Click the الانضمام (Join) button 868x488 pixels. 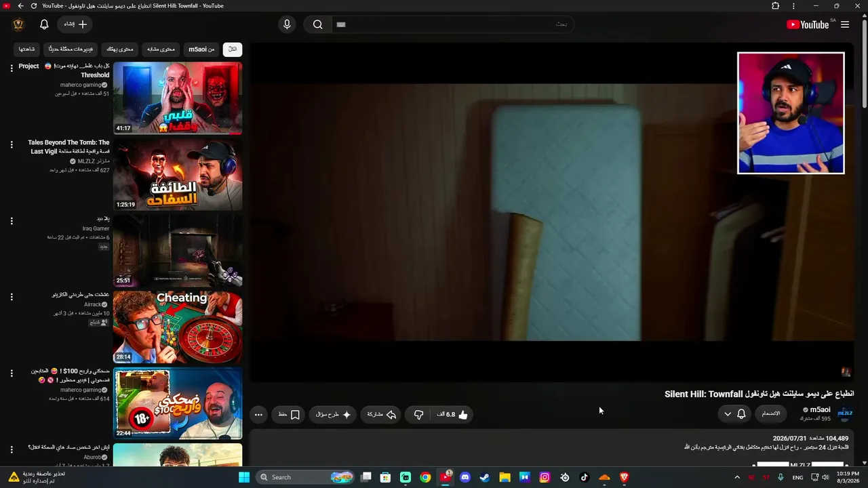[771, 414]
